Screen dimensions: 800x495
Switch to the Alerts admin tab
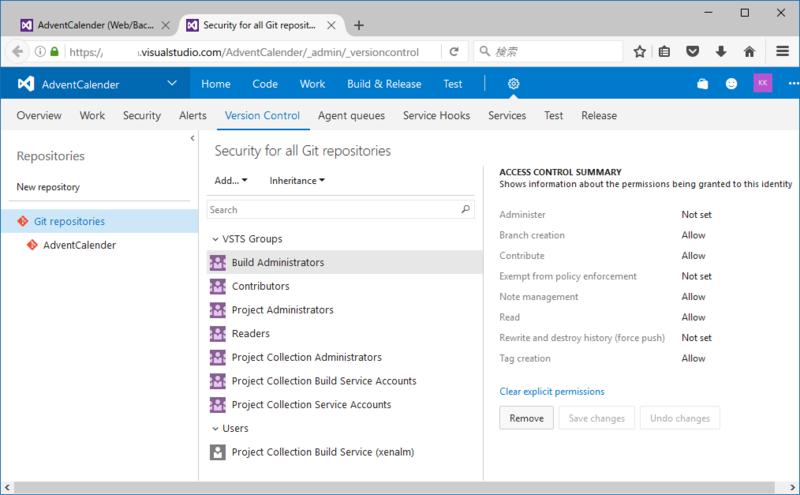[x=193, y=115]
